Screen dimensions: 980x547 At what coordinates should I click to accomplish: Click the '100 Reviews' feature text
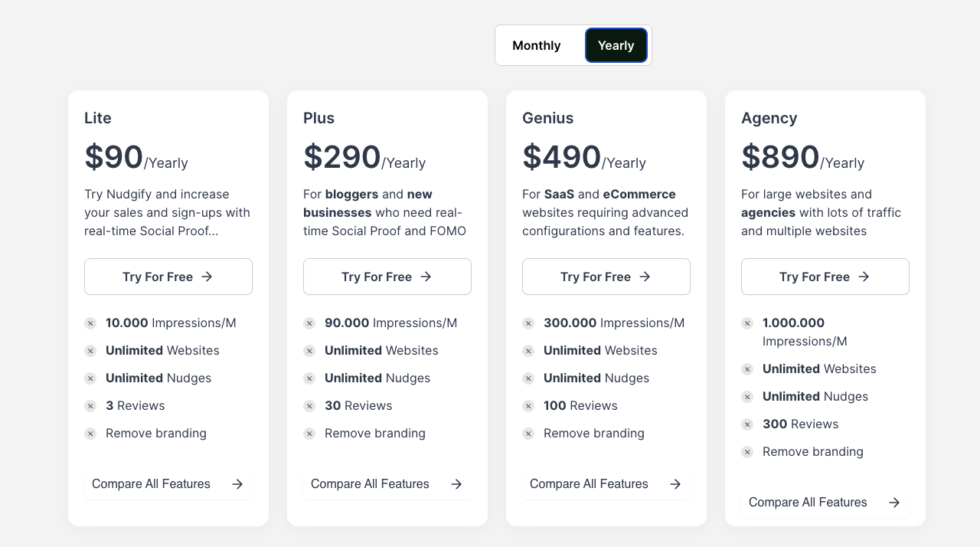point(580,406)
